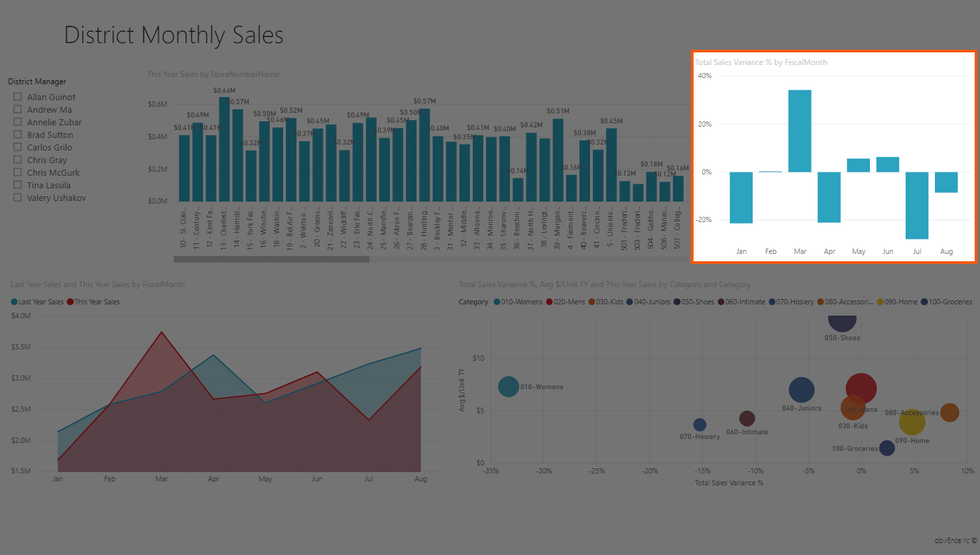980x555 pixels.
Task: Click the 070-Hosiery bubble
Action: [x=700, y=425]
